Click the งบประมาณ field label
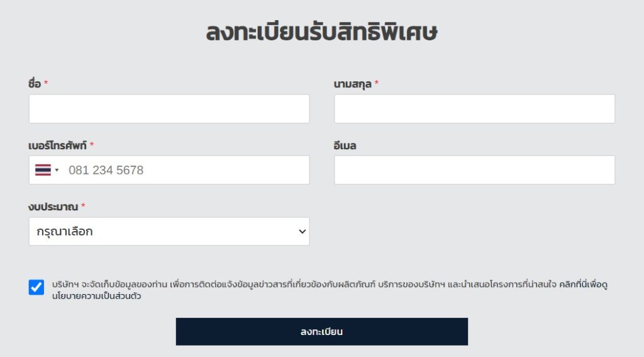Viewport: 644px width, 357px height. [x=53, y=207]
